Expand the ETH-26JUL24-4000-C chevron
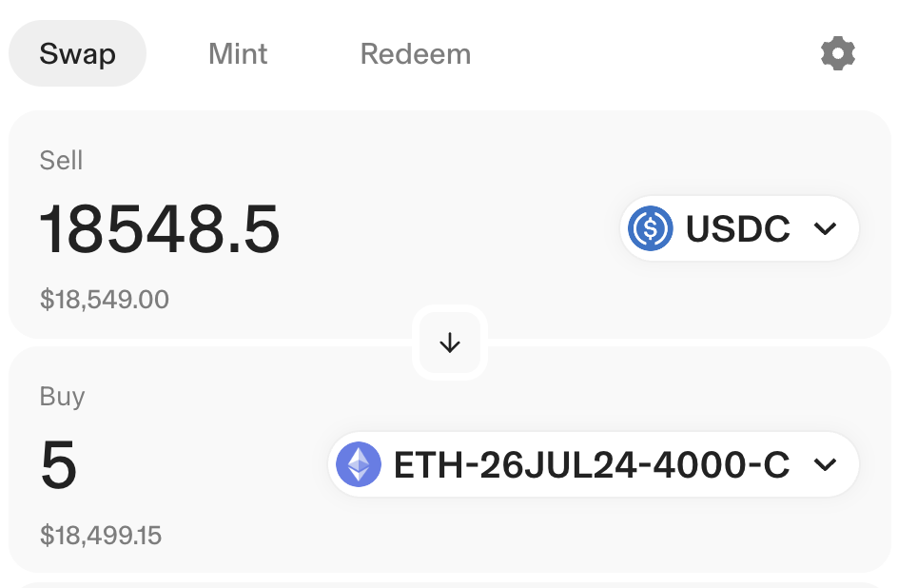This screenshot has width=898, height=588. click(825, 464)
